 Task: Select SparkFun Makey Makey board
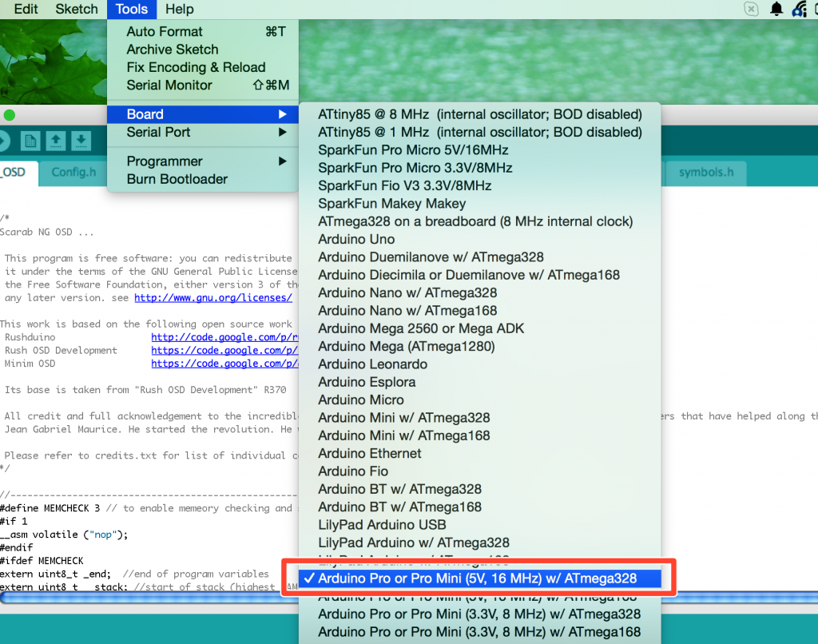click(x=391, y=204)
